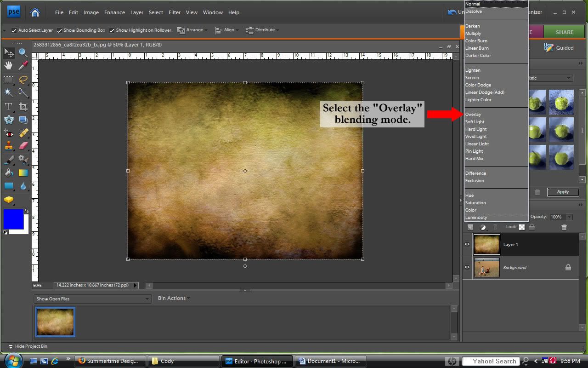
Task: Select the Eyedropper tool
Action: 23,66
